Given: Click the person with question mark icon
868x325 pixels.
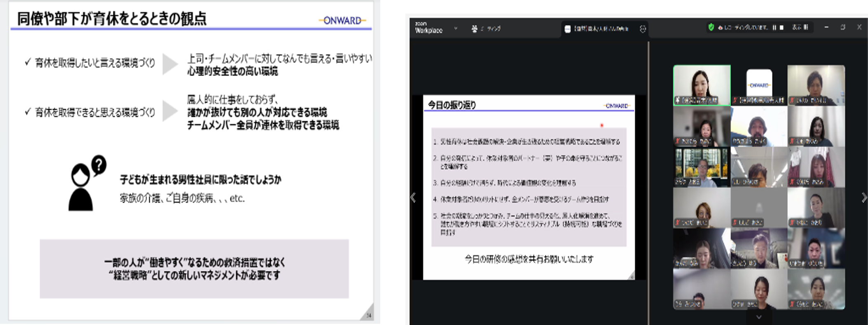Looking at the screenshot, I should (87, 183).
